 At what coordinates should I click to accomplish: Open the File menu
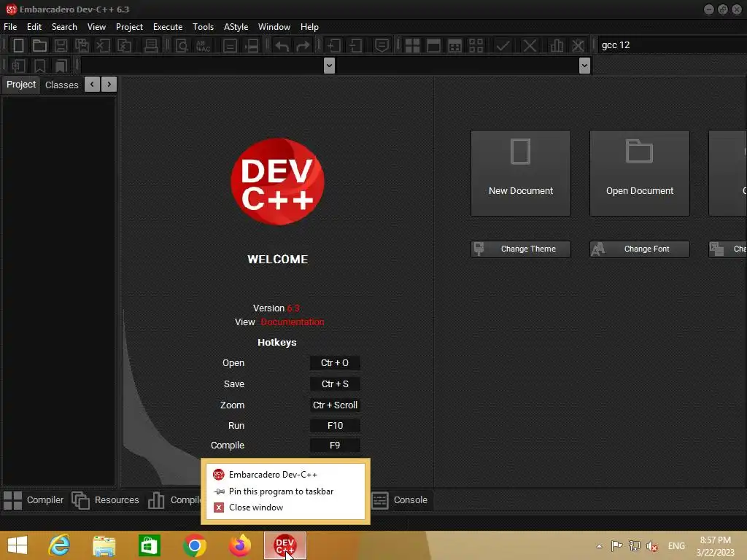(x=10, y=27)
